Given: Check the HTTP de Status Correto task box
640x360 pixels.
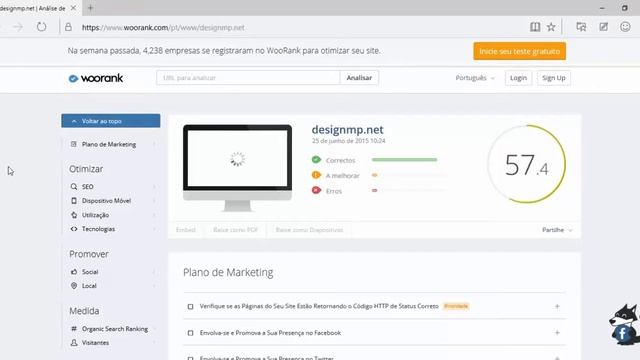Looking at the screenshot, I should pyautogui.click(x=190, y=306).
